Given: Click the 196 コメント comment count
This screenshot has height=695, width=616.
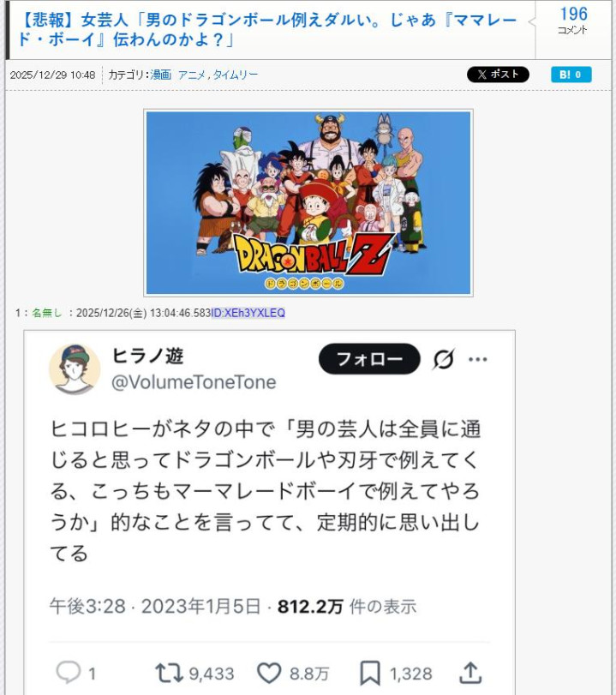Looking at the screenshot, I should (x=573, y=21).
